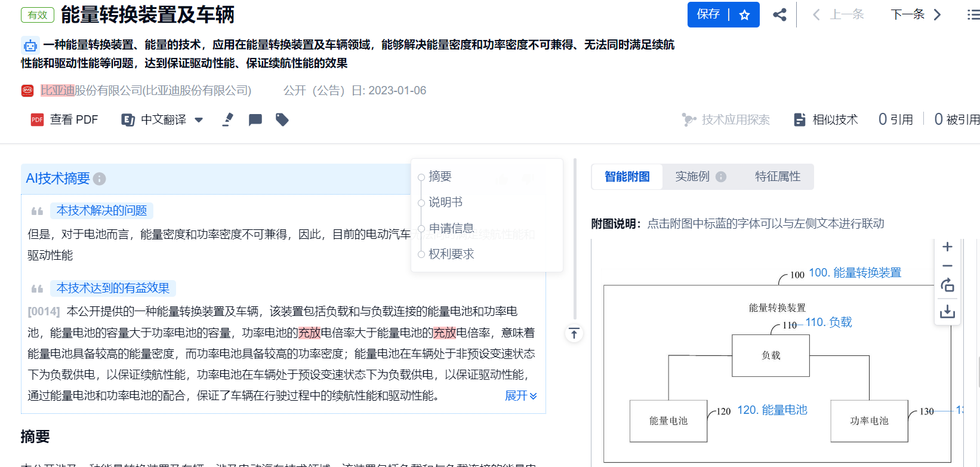The image size is (980, 467).
Task: Click the 有效 status badge
Action: 38,15
